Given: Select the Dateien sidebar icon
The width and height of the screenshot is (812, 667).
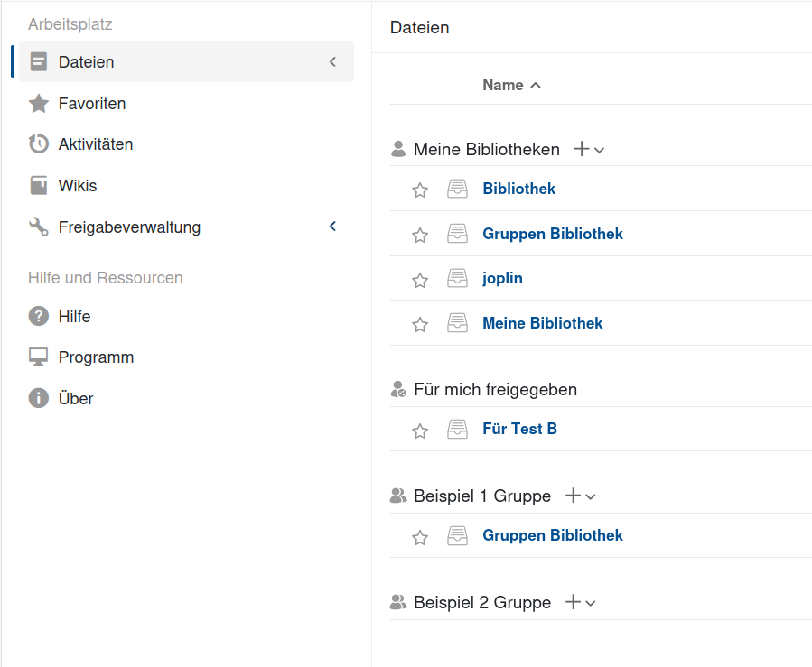Looking at the screenshot, I should [36, 61].
